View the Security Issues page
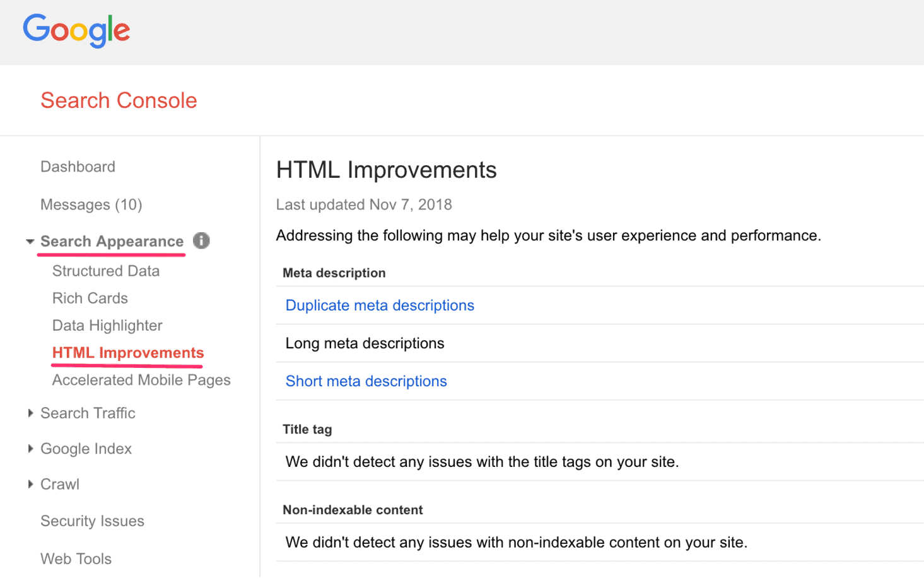924x583 pixels. [92, 521]
